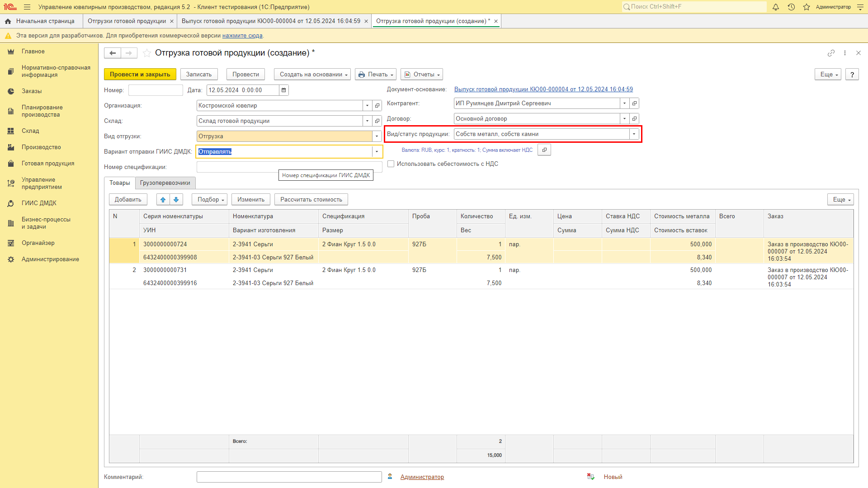Select row with series 3000000000731

[x=481, y=277]
